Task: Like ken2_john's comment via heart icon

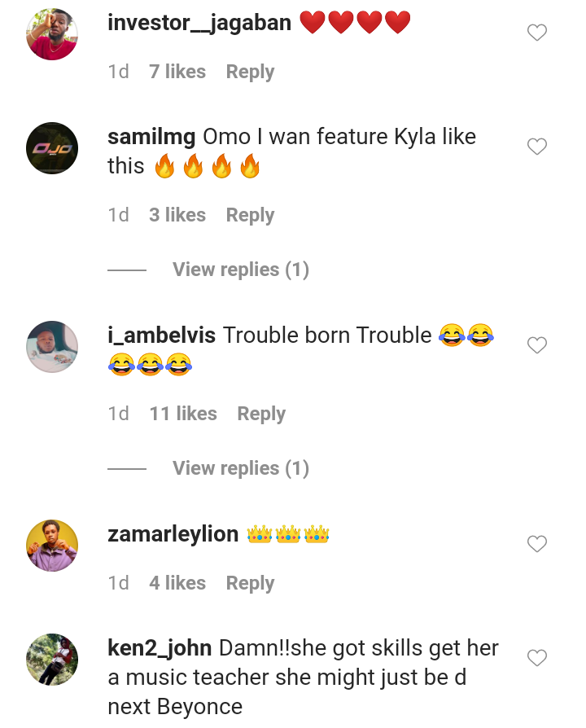Action: click(536, 658)
